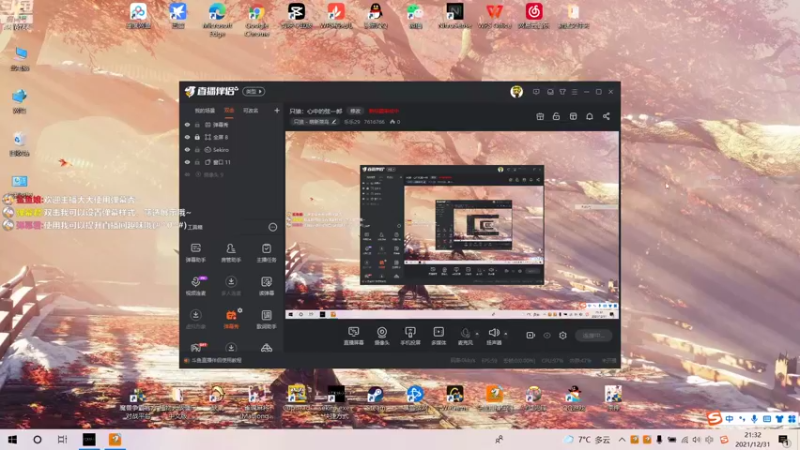800x450 pixels.
Task: Toggle lock on Sekiro source
Action: pos(197,149)
